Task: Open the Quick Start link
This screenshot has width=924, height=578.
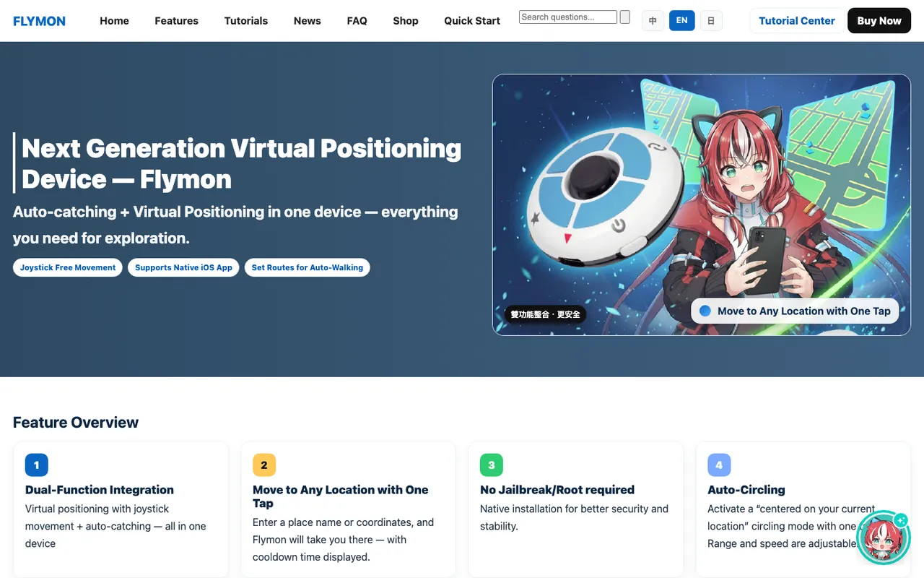Action: (x=472, y=21)
